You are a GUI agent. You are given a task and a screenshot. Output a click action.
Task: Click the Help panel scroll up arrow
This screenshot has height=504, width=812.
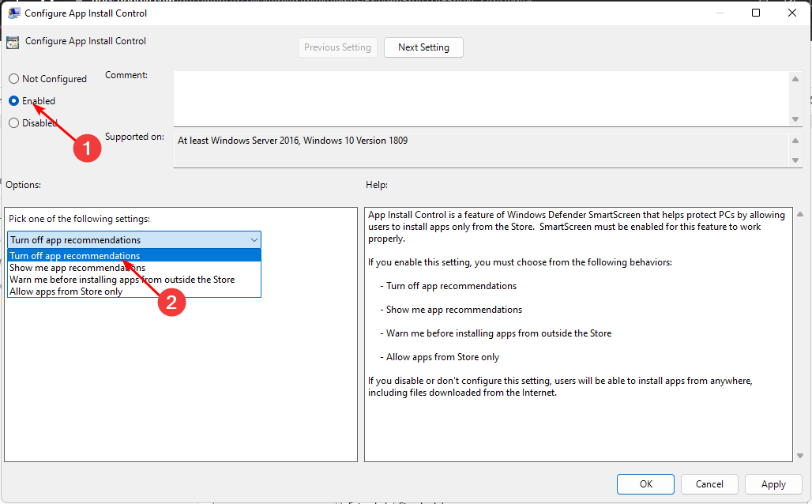[801, 215]
